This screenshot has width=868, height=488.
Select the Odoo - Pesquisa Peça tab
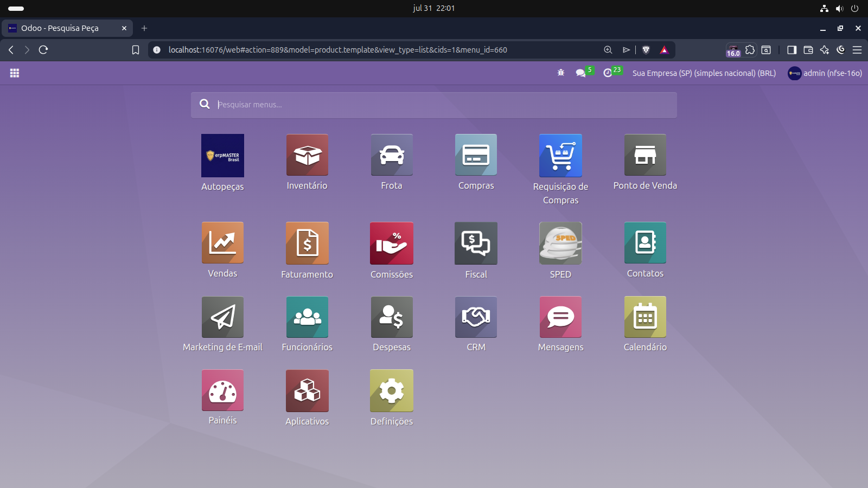point(67,28)
